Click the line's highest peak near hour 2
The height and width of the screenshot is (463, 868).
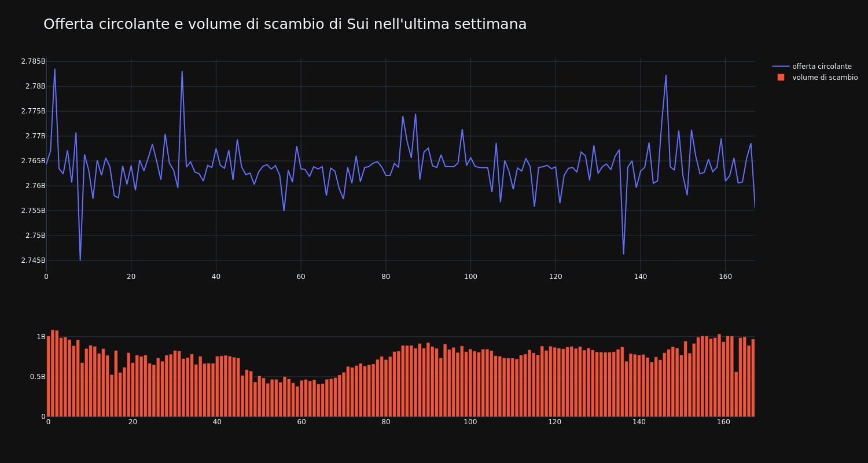tap(55, 69)
